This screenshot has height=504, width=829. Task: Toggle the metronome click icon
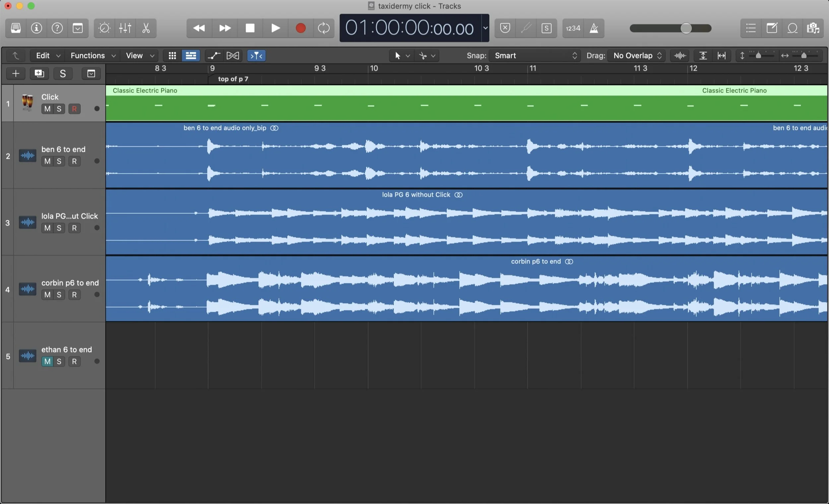tap(594, 28)
